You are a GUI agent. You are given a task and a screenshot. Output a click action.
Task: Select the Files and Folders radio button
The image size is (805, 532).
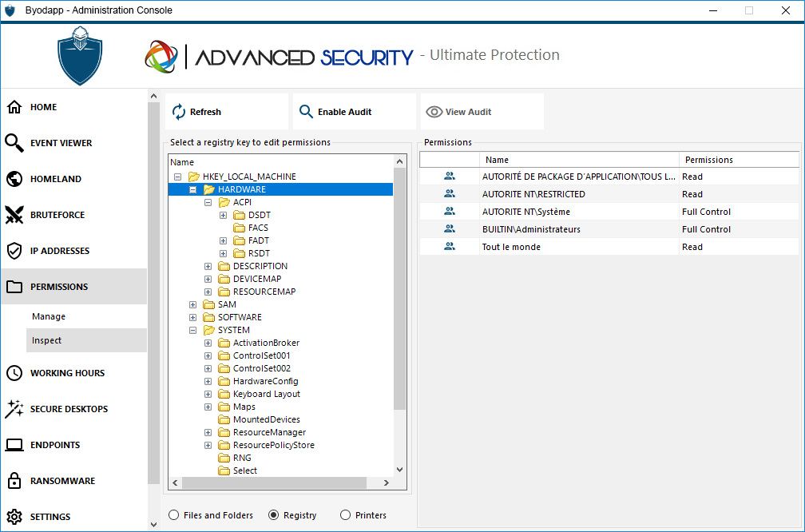pos(174,515)
